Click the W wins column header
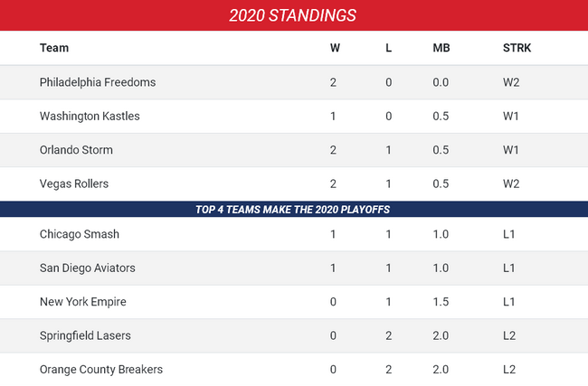This screenshot has width=588, height=386. [x=335, y=48]
